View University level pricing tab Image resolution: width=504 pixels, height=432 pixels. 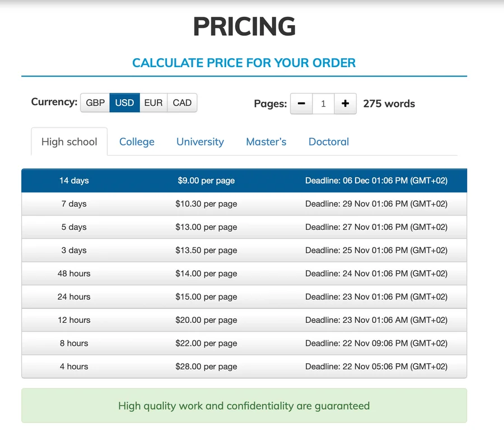200,142
